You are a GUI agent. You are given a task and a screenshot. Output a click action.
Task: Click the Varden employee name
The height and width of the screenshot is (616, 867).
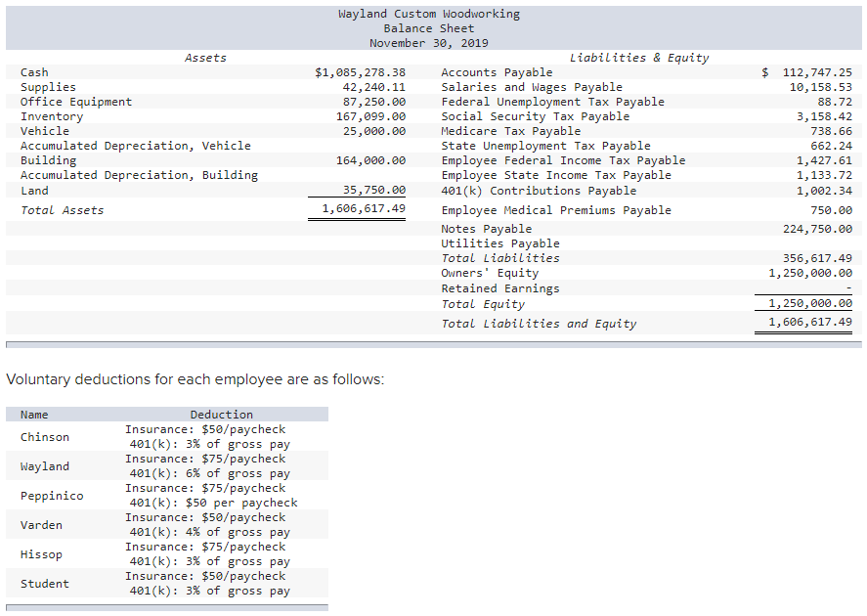tap(41, 525)
